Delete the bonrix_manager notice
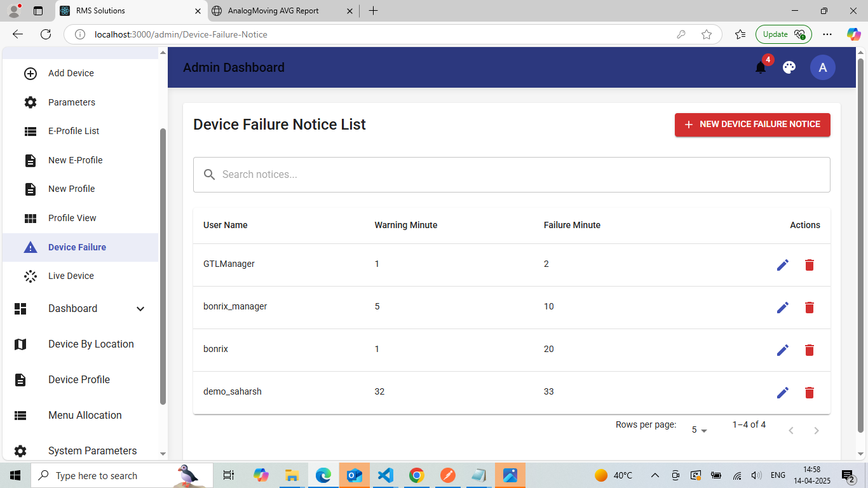Image resolution: width=868 pixels, height=488 pixels. 810,307
